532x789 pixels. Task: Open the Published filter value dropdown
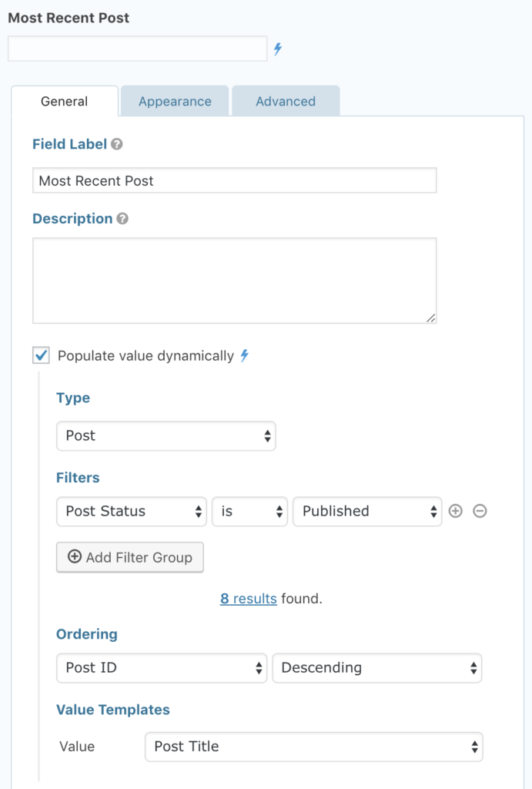[x=367, y=511]
